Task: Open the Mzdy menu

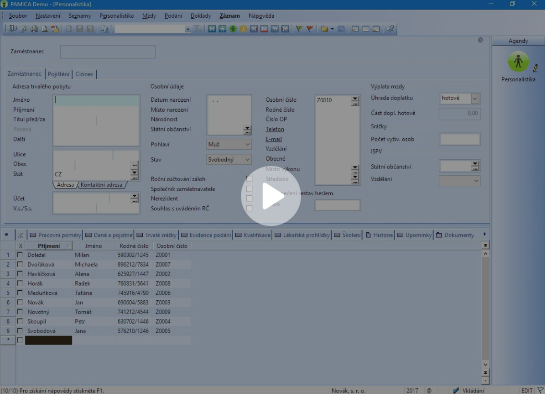Action: tap(149, 16)
